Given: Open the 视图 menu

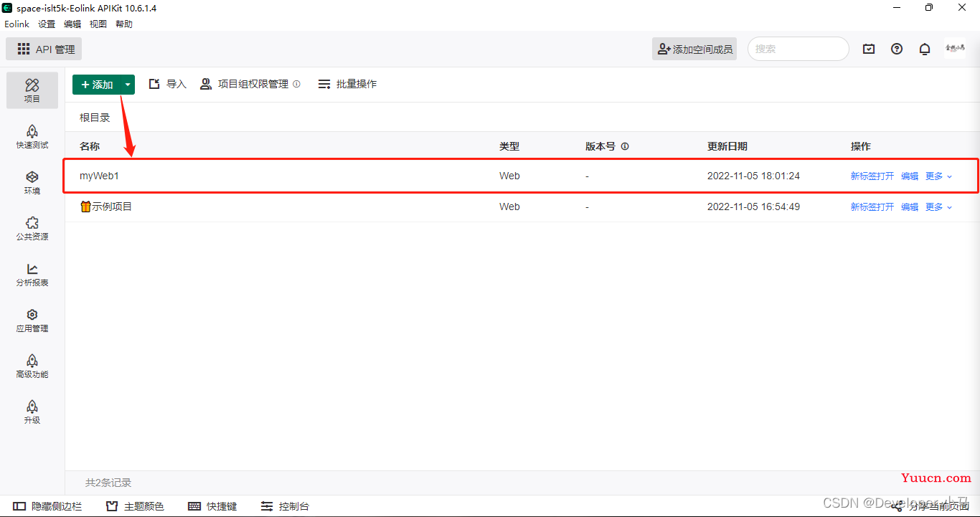Looking at the screenshot, I should point(98,24).
